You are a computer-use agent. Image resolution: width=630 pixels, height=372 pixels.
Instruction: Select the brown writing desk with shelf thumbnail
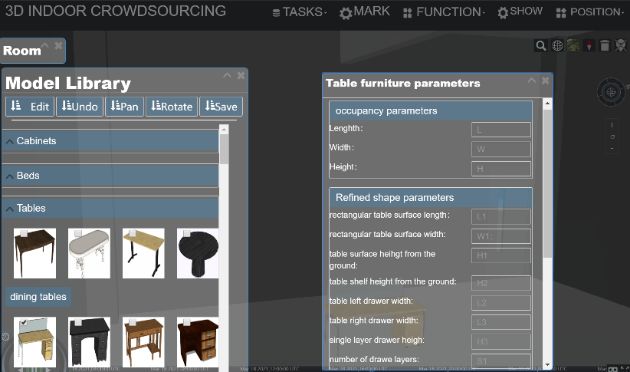tap(143, 342)
